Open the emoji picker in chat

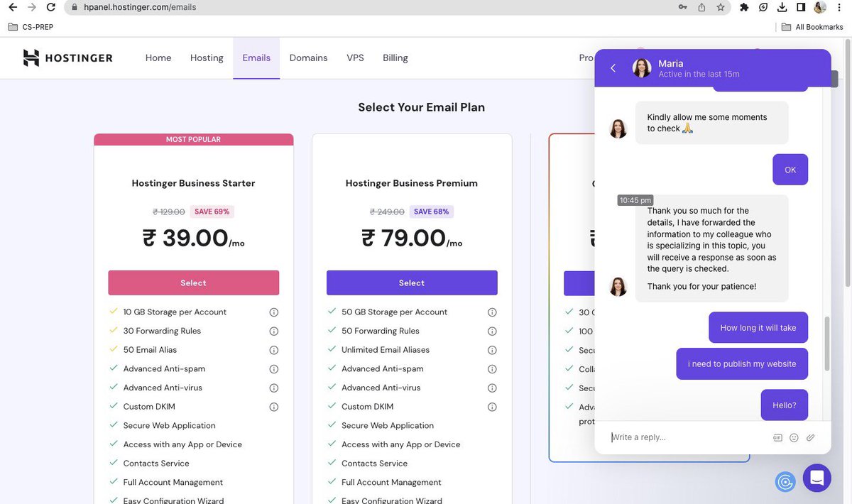[794, 438]
